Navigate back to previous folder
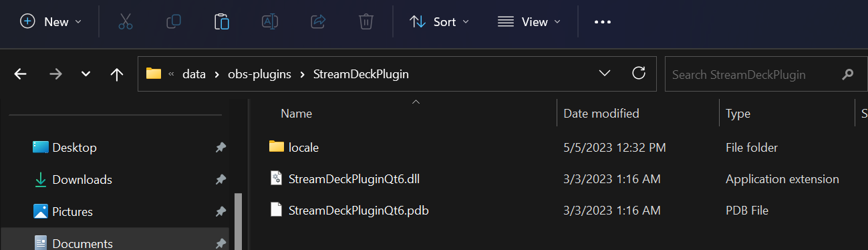The height and width of the screenshot is (250, 868). pyautogui.click(x=21, y=74)
